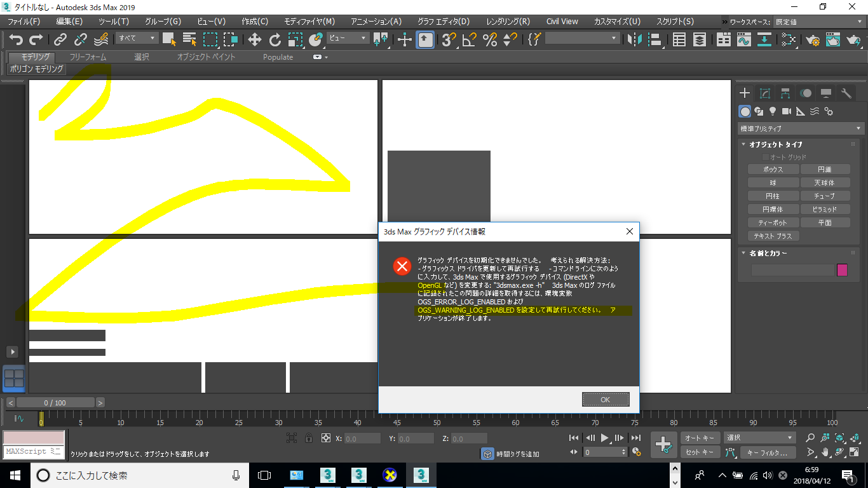Activate the Select and Rotate tool

coord(275,39)
